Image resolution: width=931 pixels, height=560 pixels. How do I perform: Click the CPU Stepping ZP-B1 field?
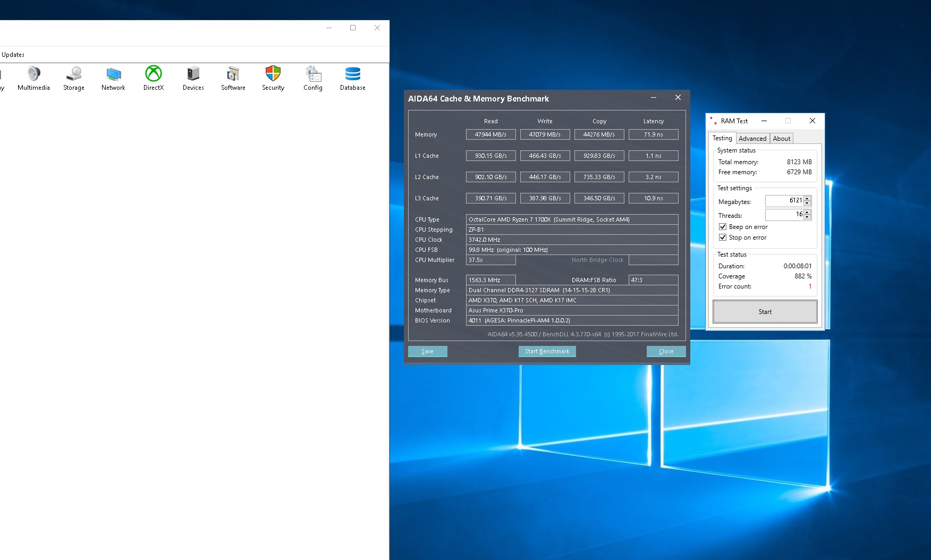[x=572, y=230]
